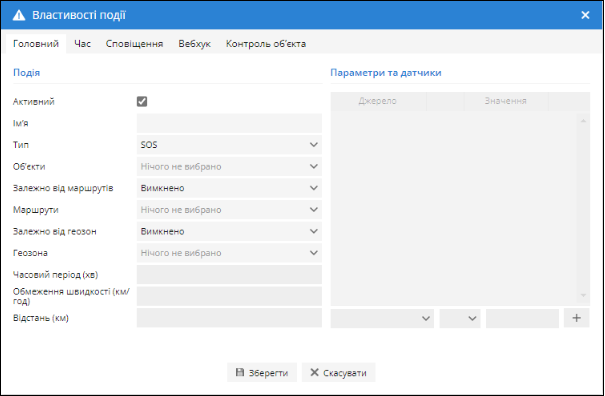
Task: Click the Подія section heading
Action: click(27, 73)
